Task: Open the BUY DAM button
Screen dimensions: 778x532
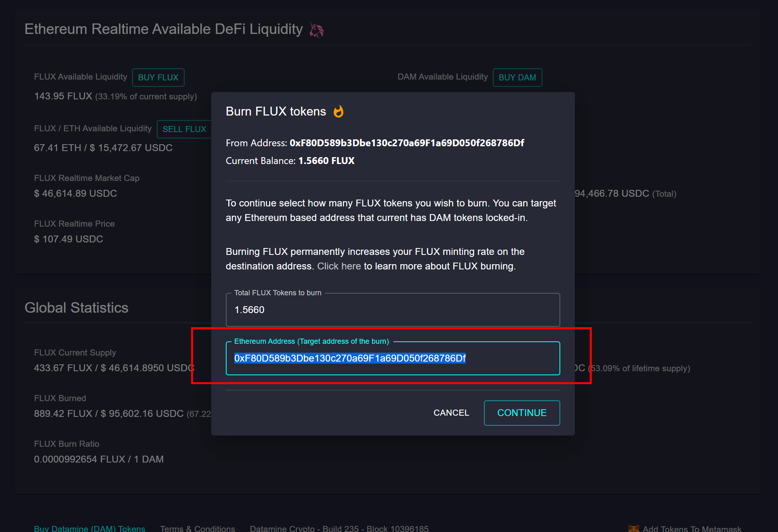Action: [x=517, y=78]
